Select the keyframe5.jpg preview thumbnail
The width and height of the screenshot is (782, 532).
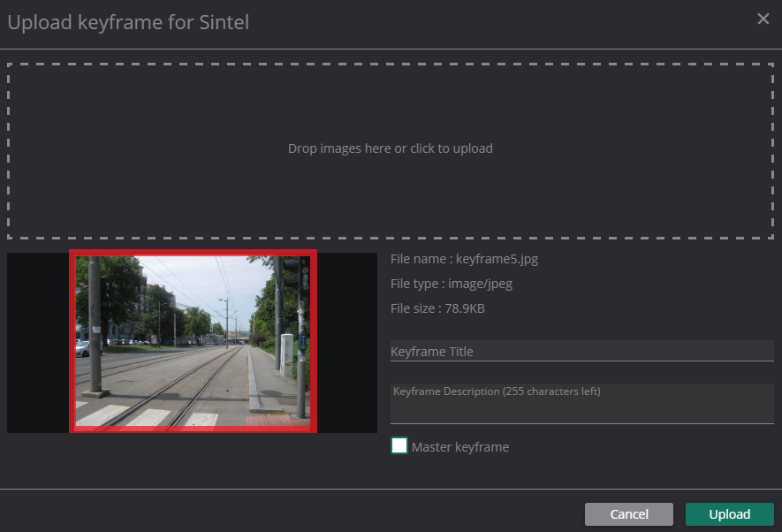[193, 341]
